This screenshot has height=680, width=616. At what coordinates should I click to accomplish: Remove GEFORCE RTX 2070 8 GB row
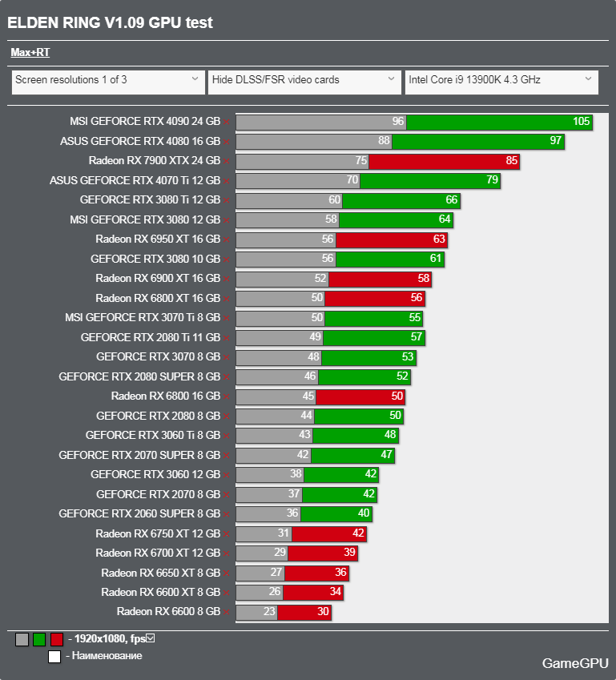click(227, 495)
